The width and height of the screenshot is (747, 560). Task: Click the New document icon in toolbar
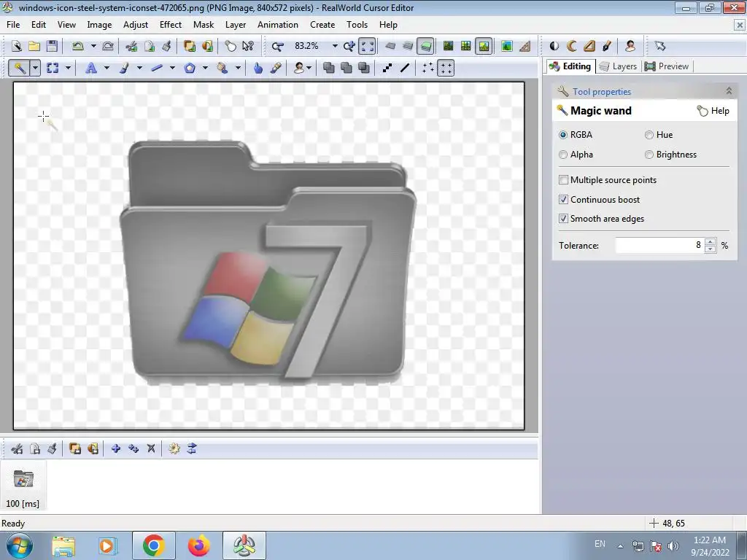point(17,46)
